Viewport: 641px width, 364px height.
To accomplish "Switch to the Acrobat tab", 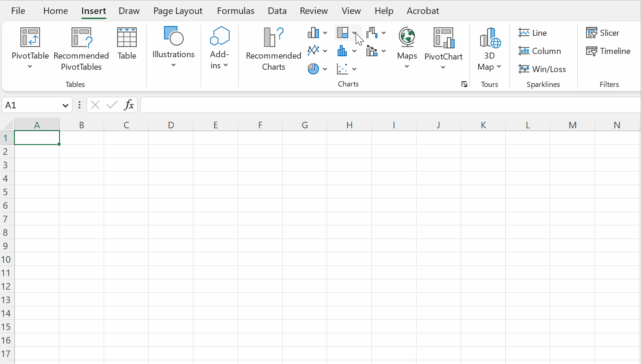I will pos(423,11).
